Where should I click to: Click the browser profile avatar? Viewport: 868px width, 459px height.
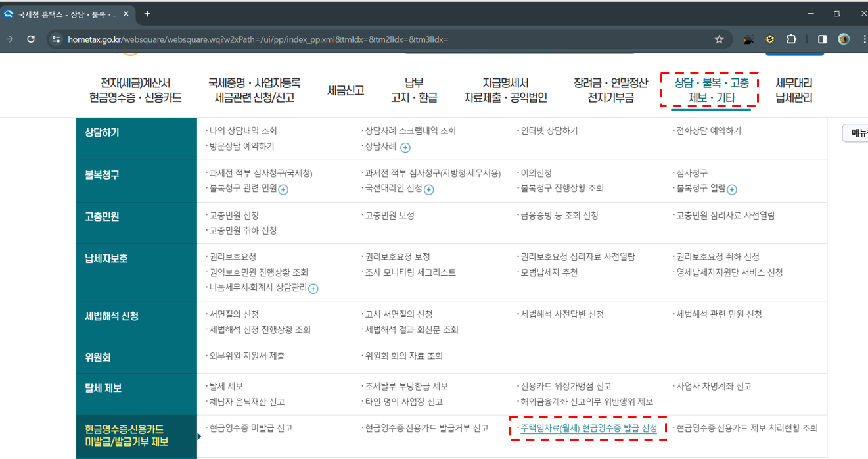(844, 39)
